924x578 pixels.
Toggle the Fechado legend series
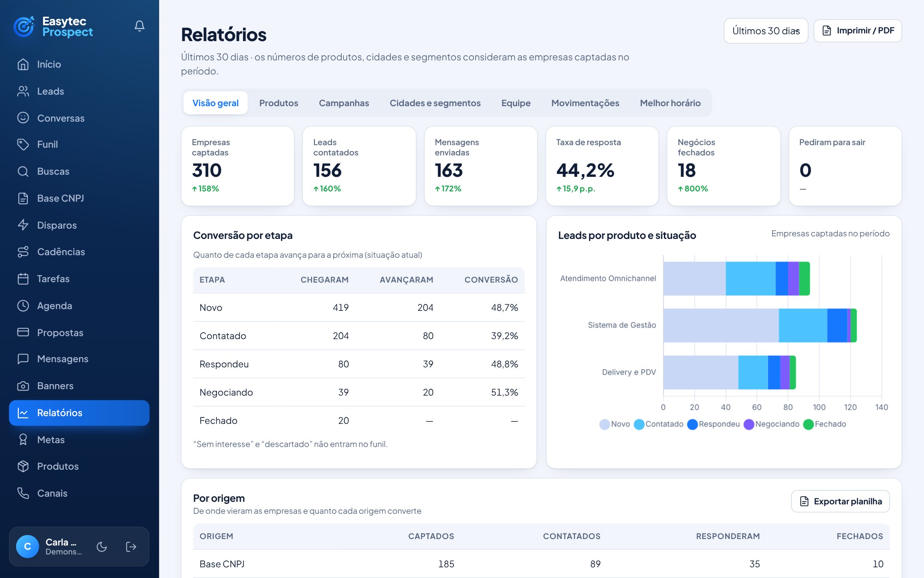(825, 424)
